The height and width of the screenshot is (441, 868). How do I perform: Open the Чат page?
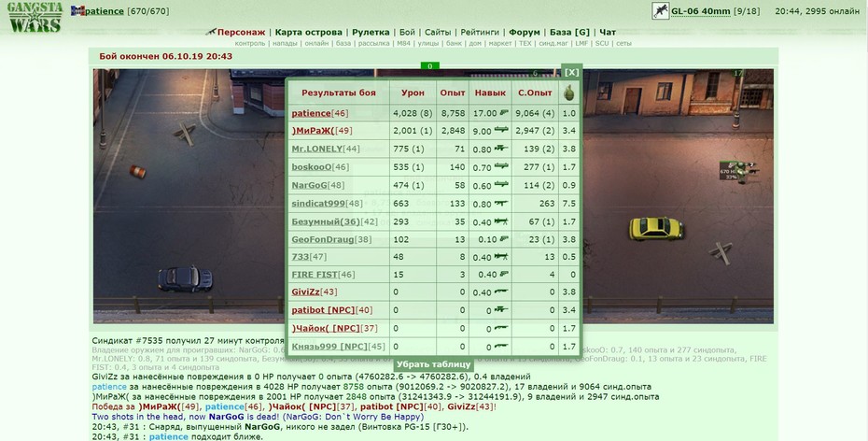point(608,32)
